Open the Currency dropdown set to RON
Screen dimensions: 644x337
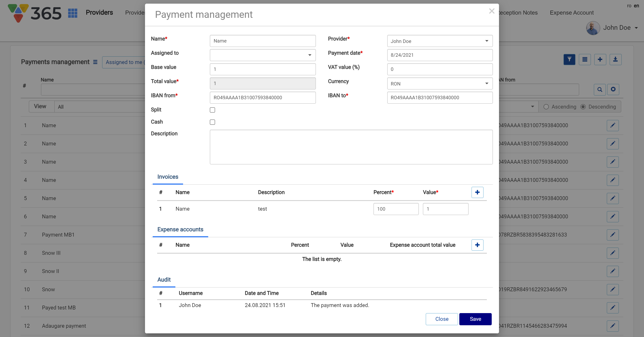(439, 83)
